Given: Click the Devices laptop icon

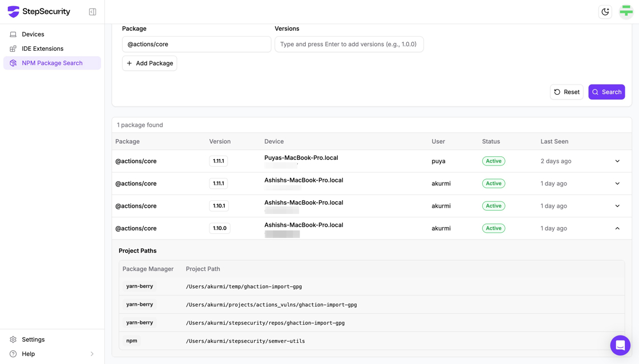Looking at the screenshot, I should tap(13, 34).
